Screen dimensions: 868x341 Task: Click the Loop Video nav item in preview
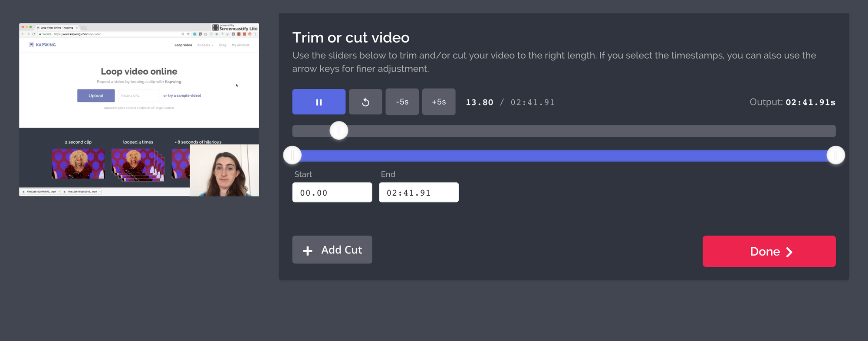click(x=183, y=45)
